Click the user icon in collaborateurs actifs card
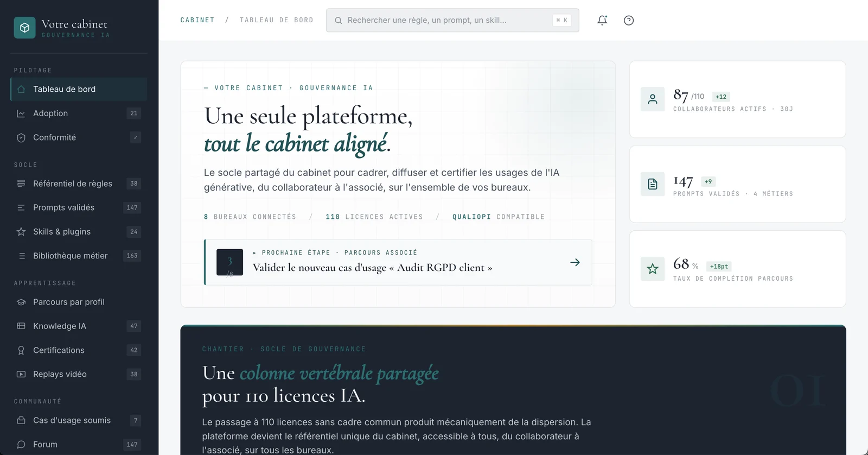Image resolution: width=868 pixels, height=455 pixels. [653, 99]
